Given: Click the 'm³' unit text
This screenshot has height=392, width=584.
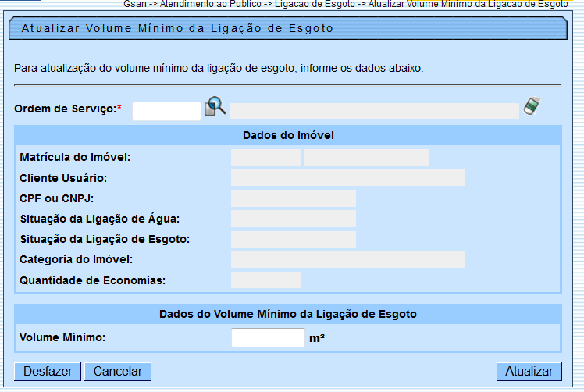Looking at the screenshot, I should (x=317, y=338).
